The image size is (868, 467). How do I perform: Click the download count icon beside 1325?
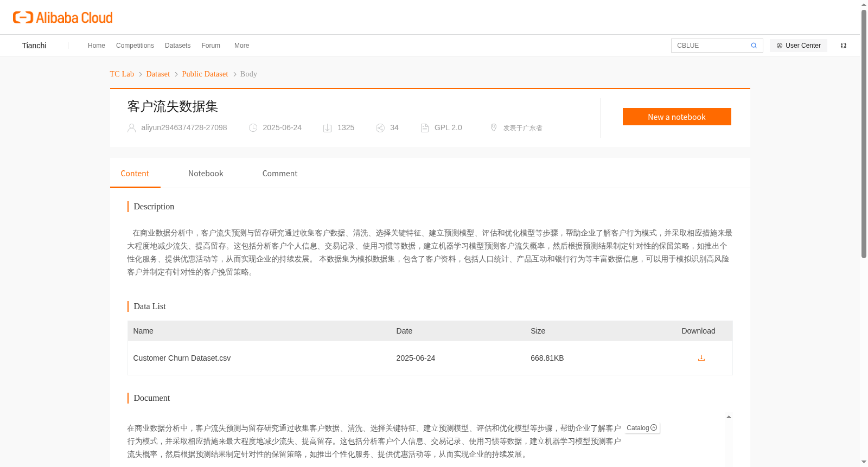point(327,128)
